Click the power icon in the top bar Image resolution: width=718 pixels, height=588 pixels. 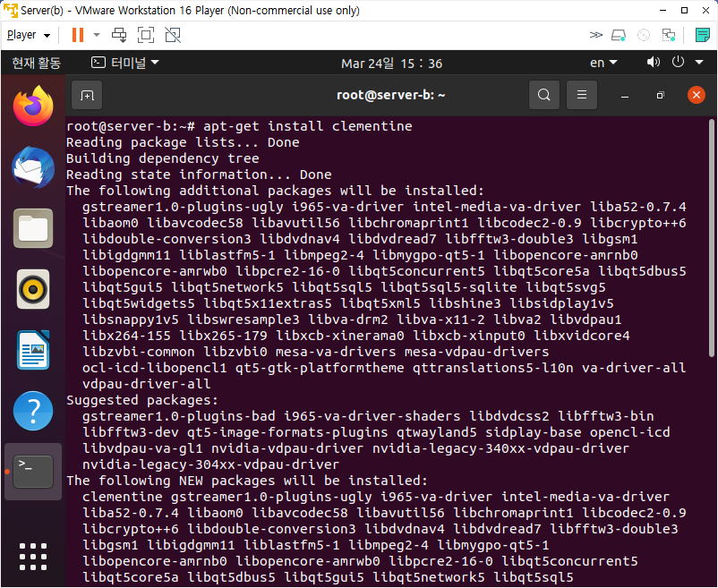(x=678, y=62)
